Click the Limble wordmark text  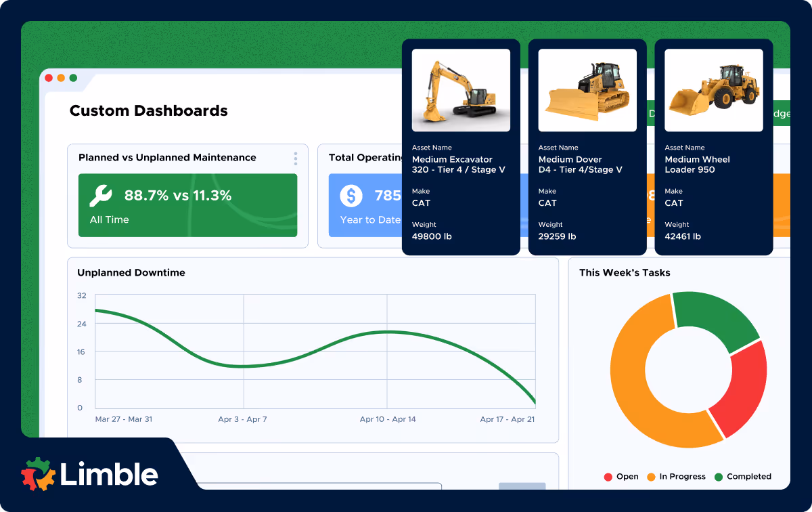tap(110, 474)
